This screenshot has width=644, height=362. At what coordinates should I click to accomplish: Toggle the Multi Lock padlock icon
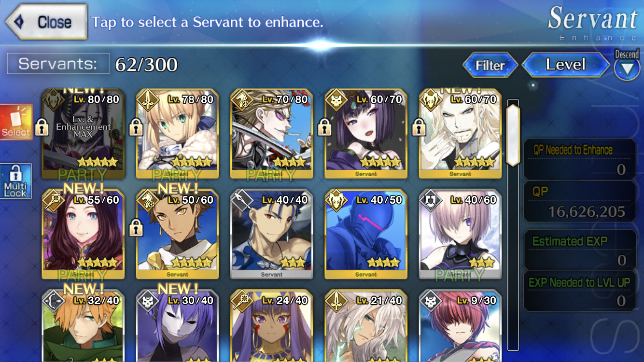tap(15, 181)
